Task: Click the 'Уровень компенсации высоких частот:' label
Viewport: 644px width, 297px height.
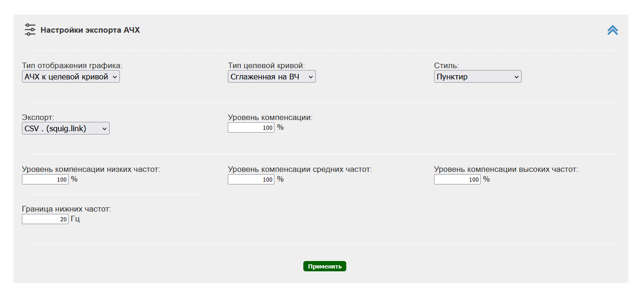Action: pos(506,169)
